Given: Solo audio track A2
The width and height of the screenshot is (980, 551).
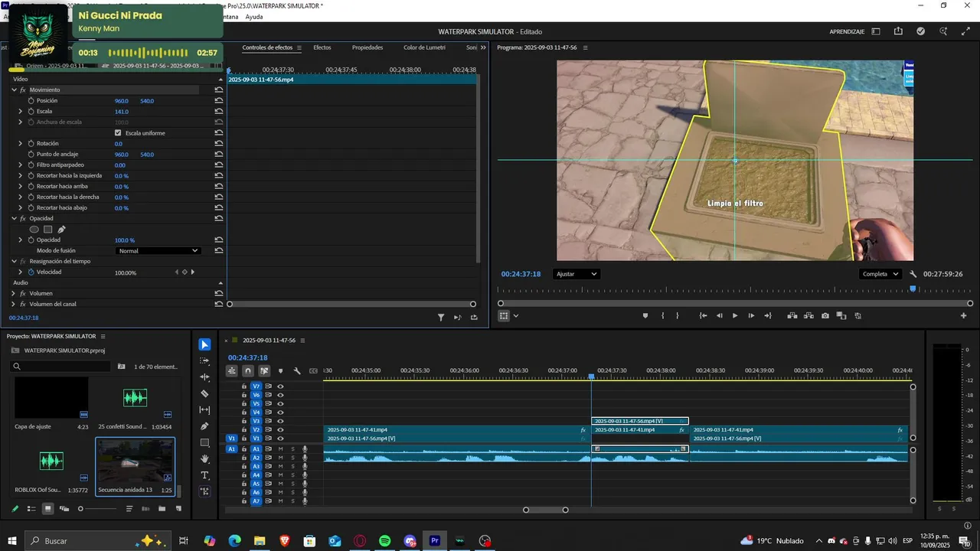Looking at the screenshot, I should pos(292,458).
